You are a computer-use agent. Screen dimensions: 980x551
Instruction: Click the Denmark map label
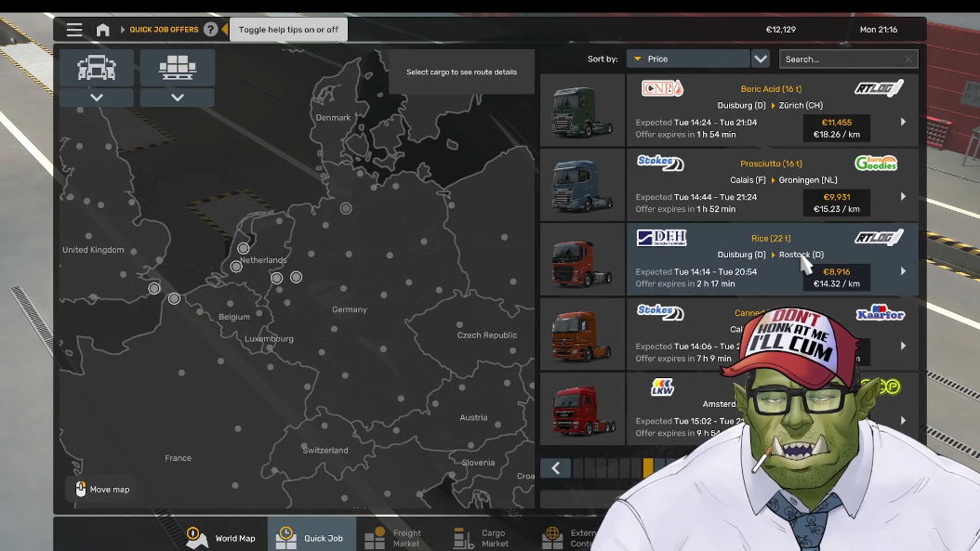[x=333, y=117]
